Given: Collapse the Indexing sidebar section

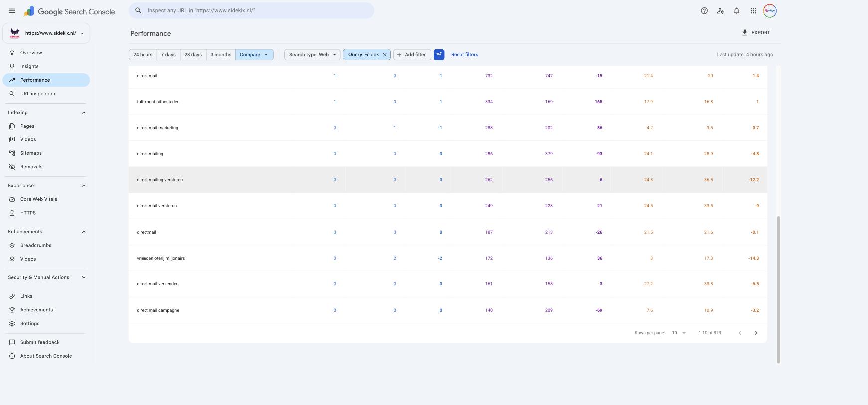Looking at the screenshot, I should point(84,113).
